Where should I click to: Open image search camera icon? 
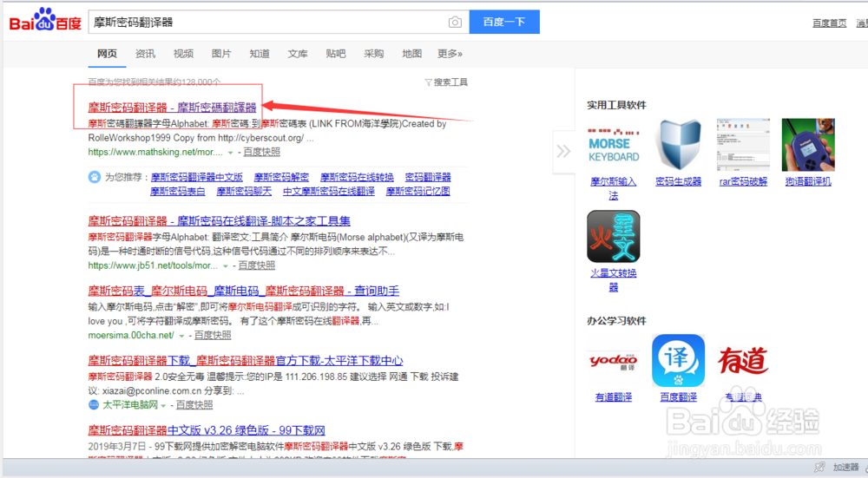click(455, 23)
